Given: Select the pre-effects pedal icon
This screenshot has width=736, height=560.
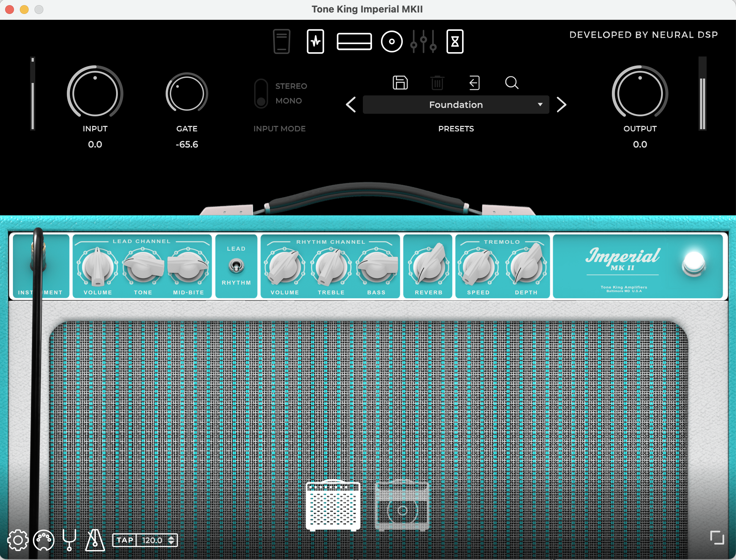Looking at the screenshot, I should (x=315, y=41).
